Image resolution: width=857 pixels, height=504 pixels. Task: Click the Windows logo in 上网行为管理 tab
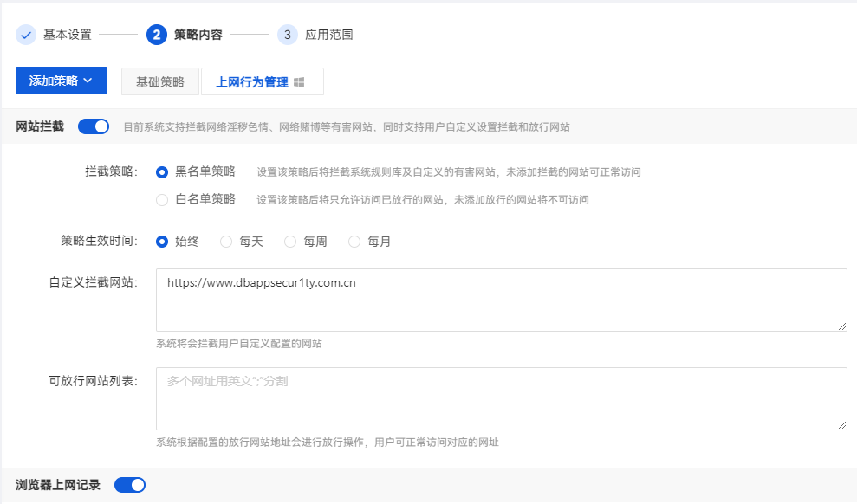(299, 82)
